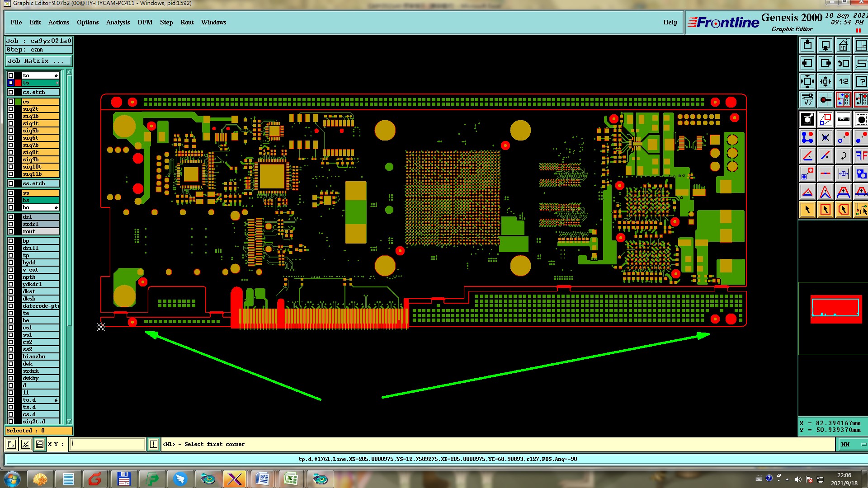Toggle the checkbox for layer drl
868x488 pixels.
[11, 217]
